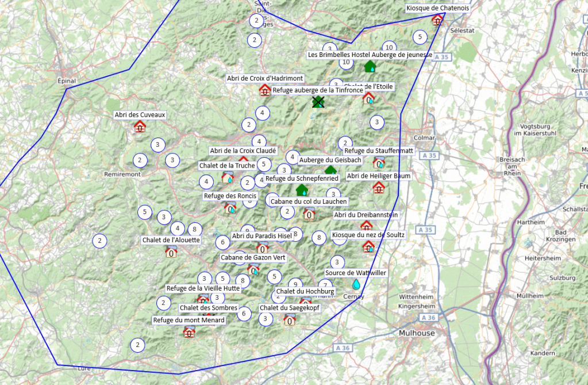
Task: Click the Source de Wattwiller water drop icon
Action: [356, 284]
